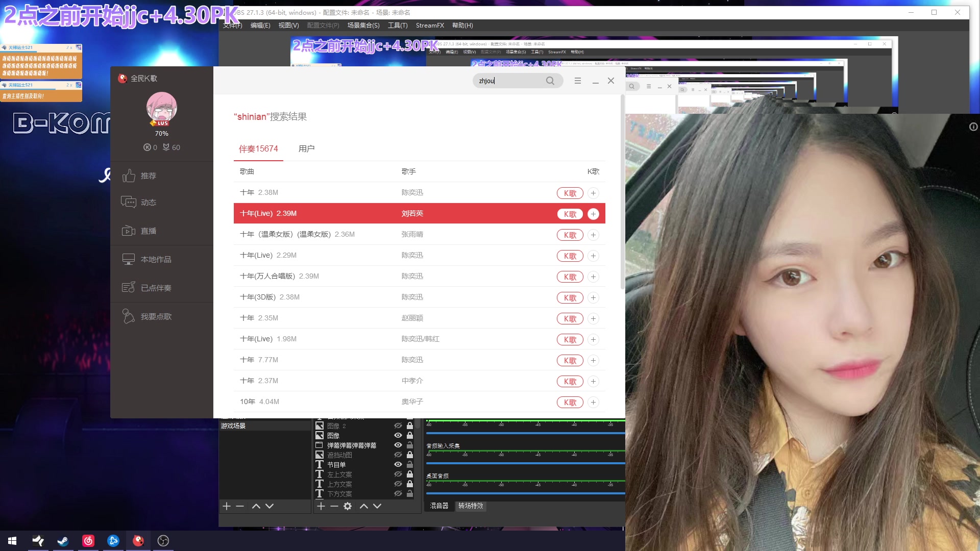Click the 全民K歌 icon on the taskbar

(x=138, y=540)
